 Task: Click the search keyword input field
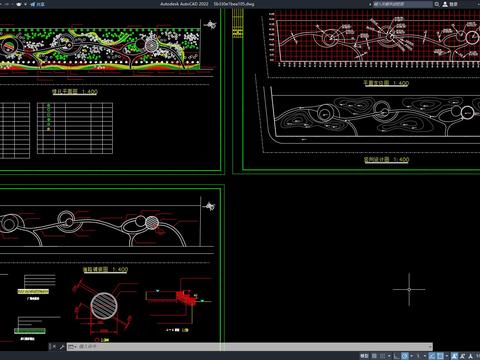point(402,4)
